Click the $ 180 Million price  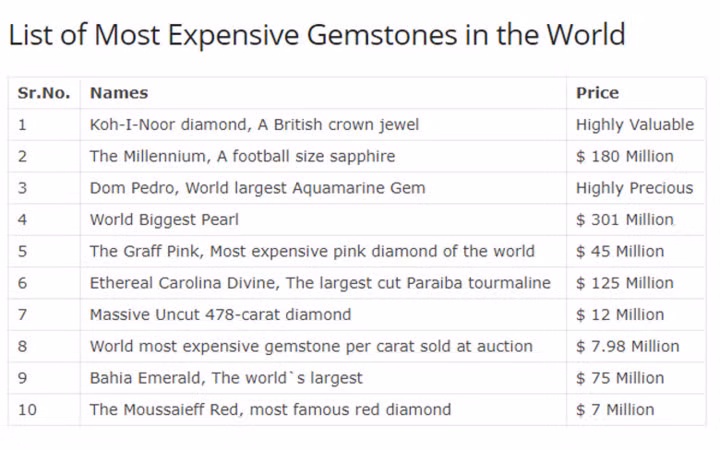tap(625, 156)
